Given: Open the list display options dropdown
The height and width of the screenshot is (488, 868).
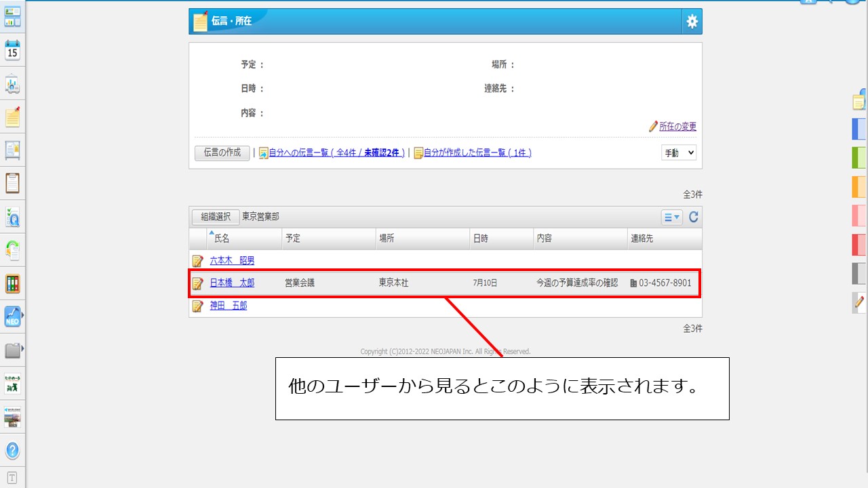Looking at the screenshot, I should [x=671, y=217].
